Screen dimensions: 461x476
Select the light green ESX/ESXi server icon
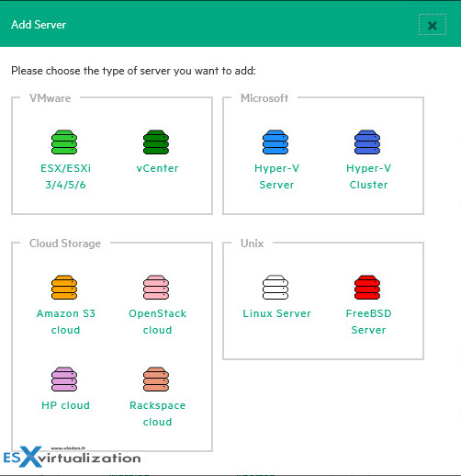click(x=64, y=142)
